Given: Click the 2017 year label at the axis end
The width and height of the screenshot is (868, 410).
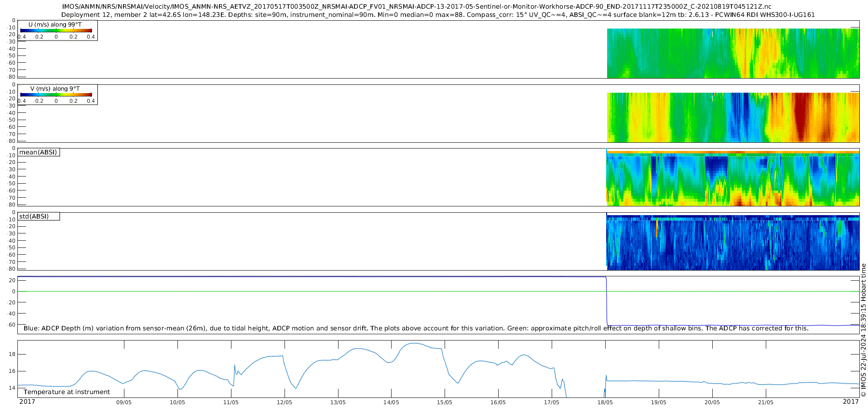Looking at the screenshot, I should point(851,402).
